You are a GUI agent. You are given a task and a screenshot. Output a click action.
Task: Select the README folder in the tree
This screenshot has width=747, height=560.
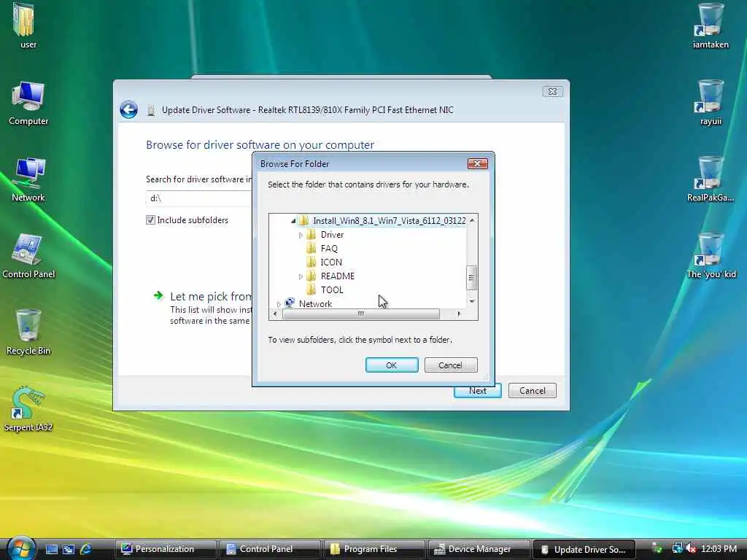[331, 276]
